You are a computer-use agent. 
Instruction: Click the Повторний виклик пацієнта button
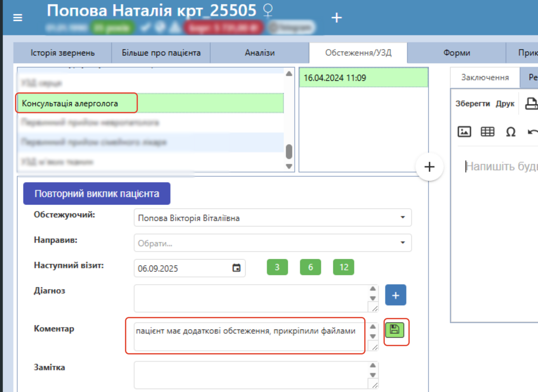point(97,193)
